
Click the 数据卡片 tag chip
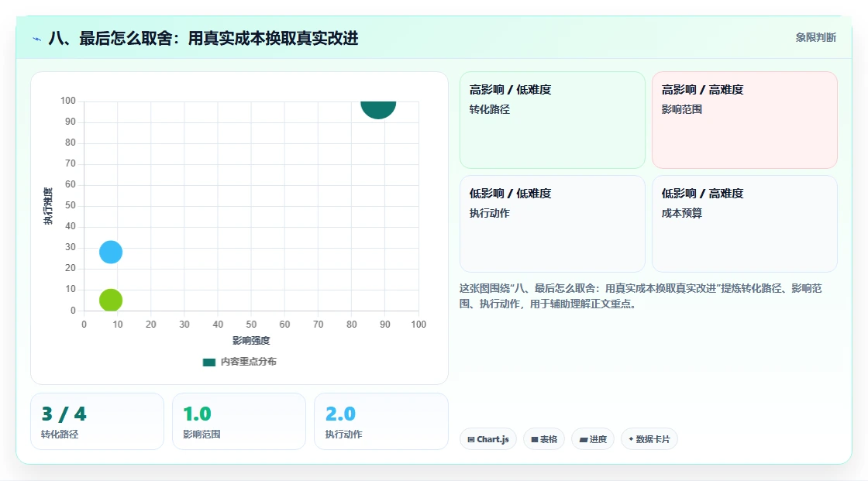point(649,439)
